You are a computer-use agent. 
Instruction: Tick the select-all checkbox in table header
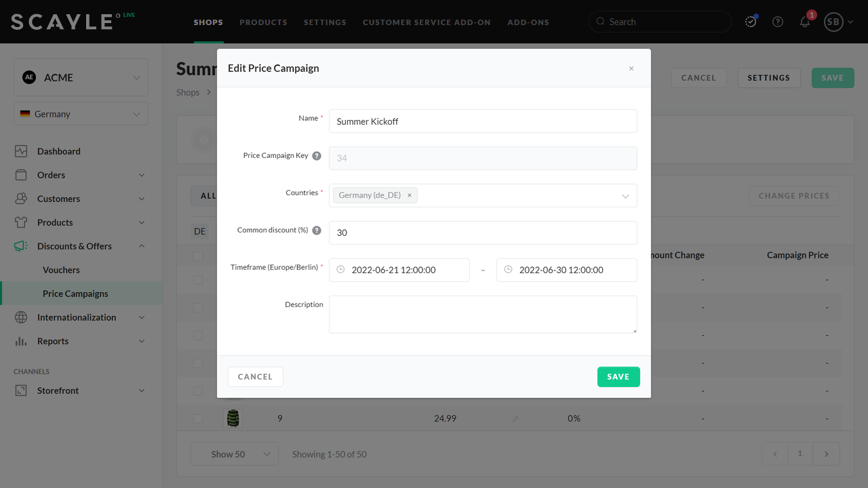[198, 256]
